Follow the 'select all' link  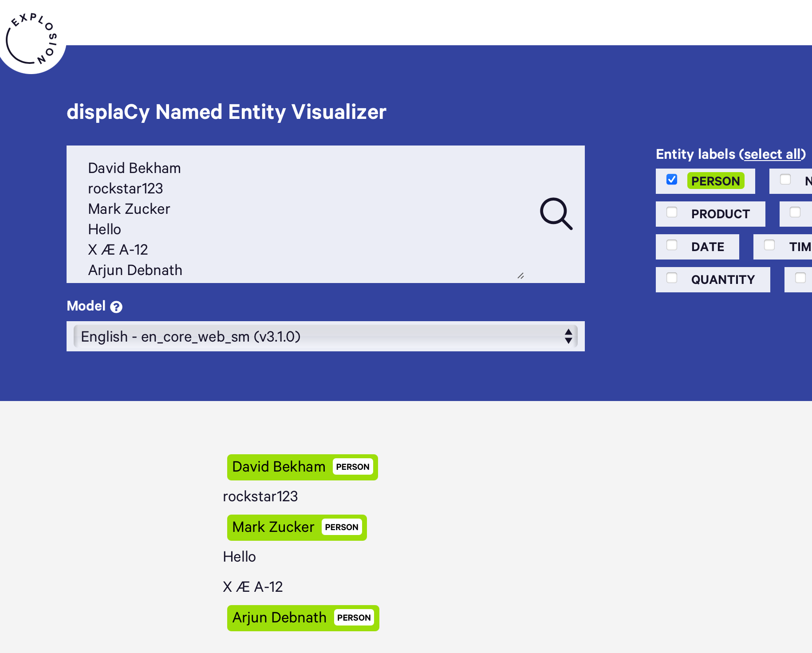tap(773, 154)
